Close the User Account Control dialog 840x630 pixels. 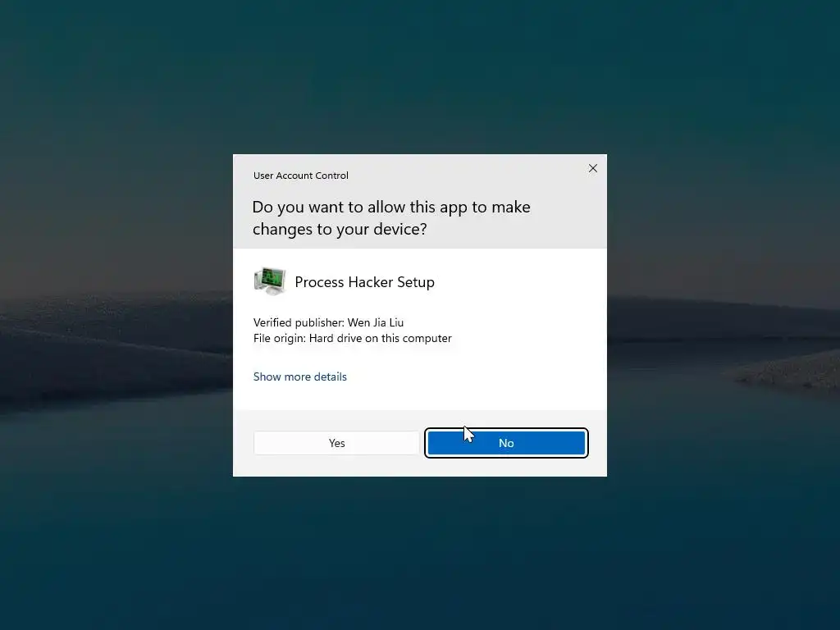[592, 168]
